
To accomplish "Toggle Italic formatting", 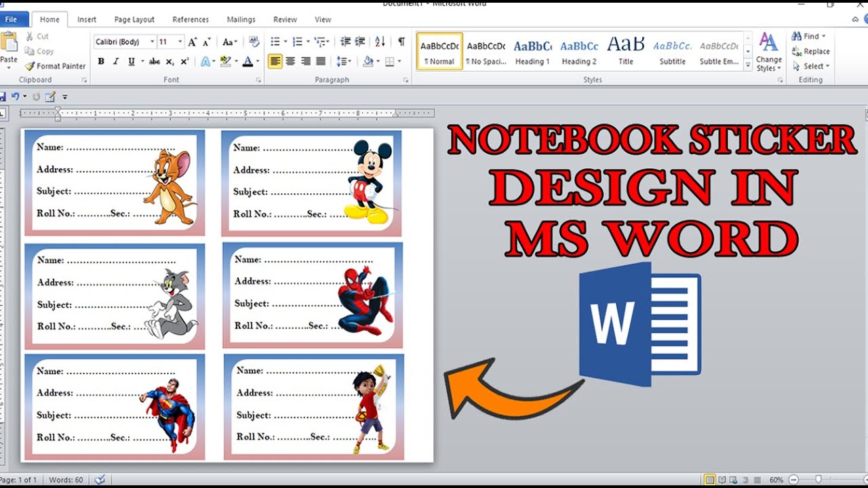I will coord(116,62).
